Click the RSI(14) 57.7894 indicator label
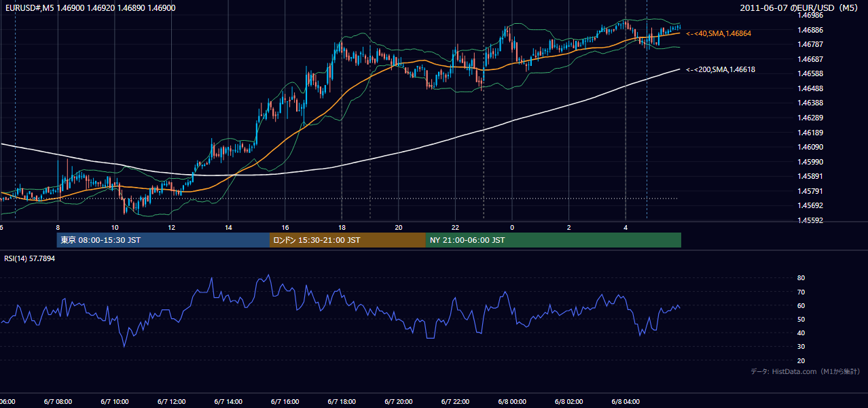 click(30, 259)
